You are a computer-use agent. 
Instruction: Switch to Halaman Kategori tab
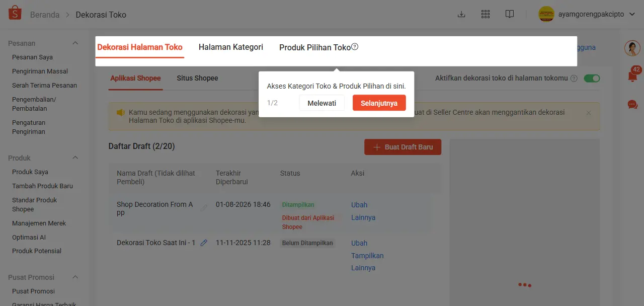[231, 47]
